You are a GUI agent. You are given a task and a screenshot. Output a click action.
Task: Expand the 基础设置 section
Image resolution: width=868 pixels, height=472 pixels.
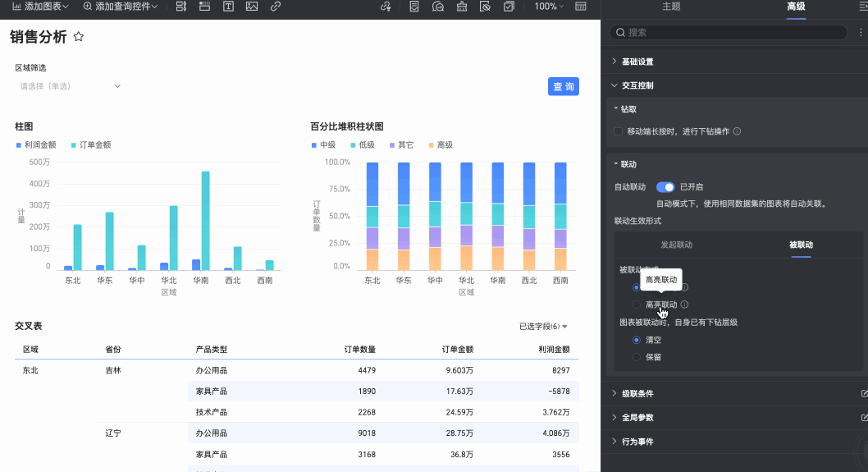click(637, 62)
